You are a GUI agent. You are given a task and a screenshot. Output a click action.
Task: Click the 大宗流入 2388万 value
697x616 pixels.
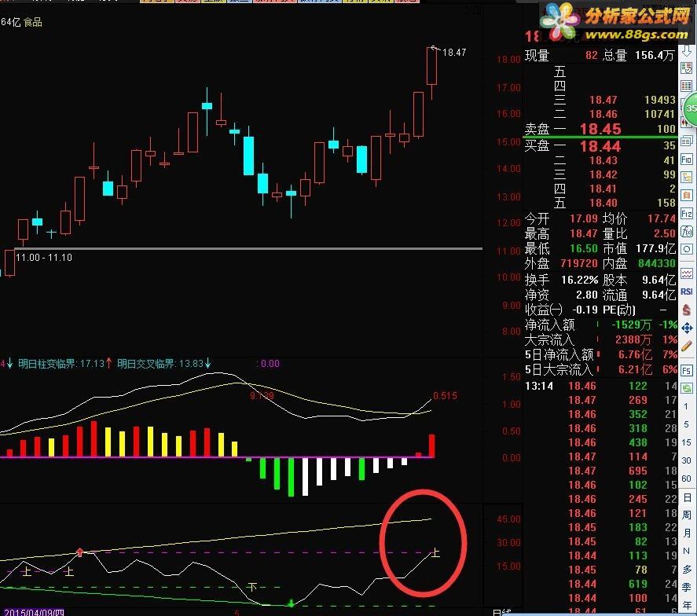click(x=633, y=340)
